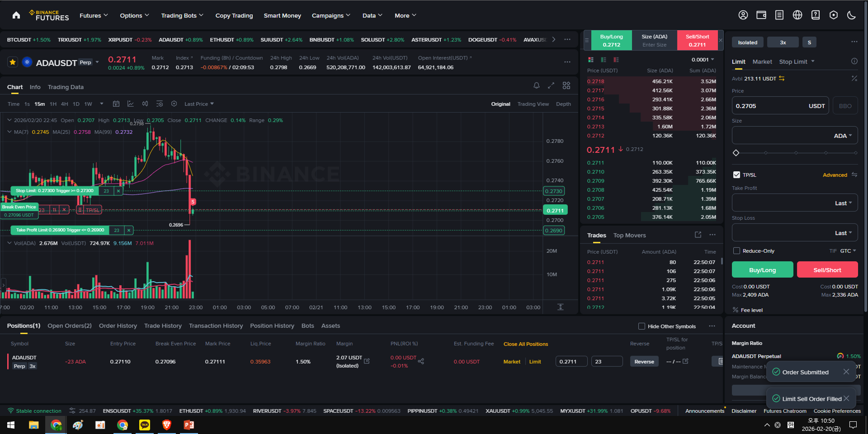Open the user profile icon
Viewport: 868px width, 434px height.
click(743, 15)
